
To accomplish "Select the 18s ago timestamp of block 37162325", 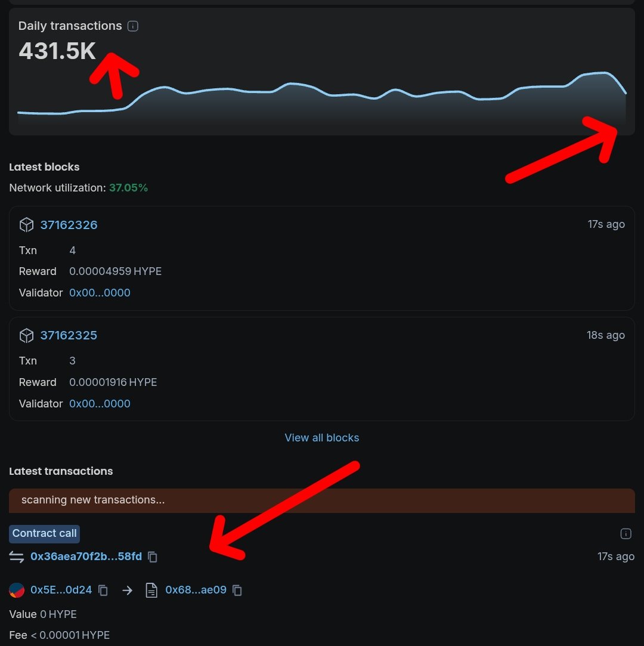I will pyautogui.click(x=606, y=335).
